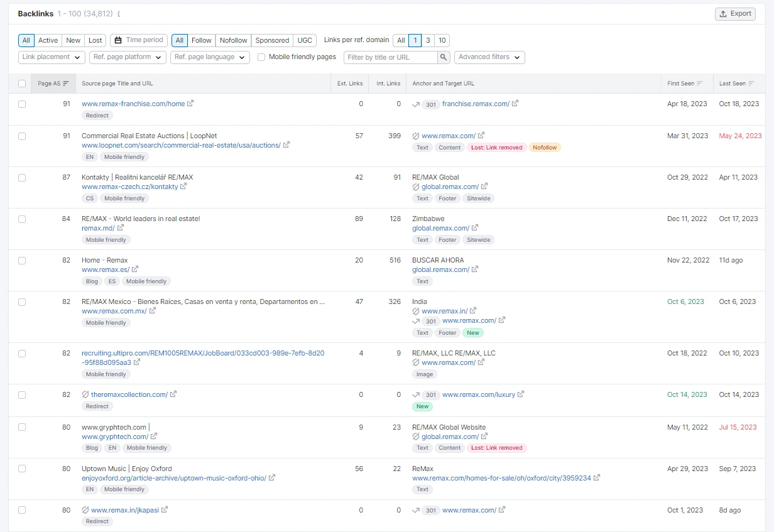Screen dimensions: 774x532
Task: Click the calendar icon in Time period
Action: pyautogui.click(x=118, y=40)
